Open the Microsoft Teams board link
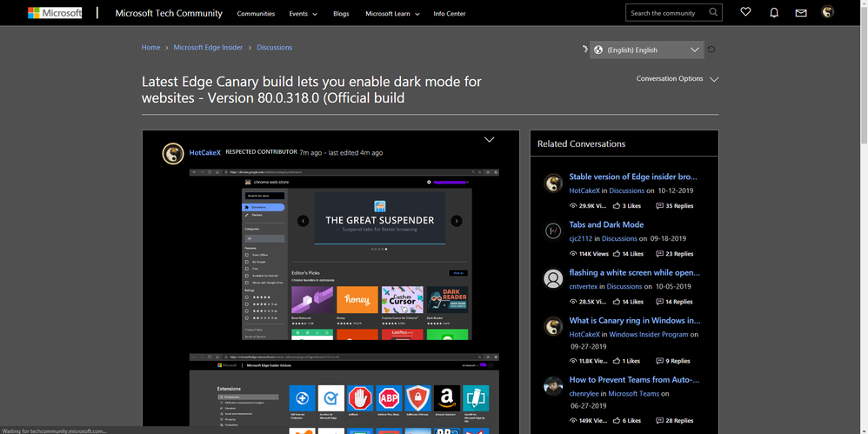Image resolution: width=868 pixels, height=434 pixels. (634, 394)
